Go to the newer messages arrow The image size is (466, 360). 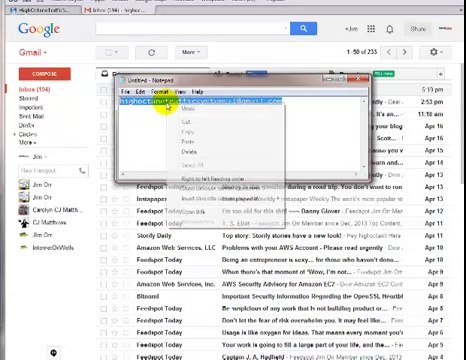tap(388, 52)
